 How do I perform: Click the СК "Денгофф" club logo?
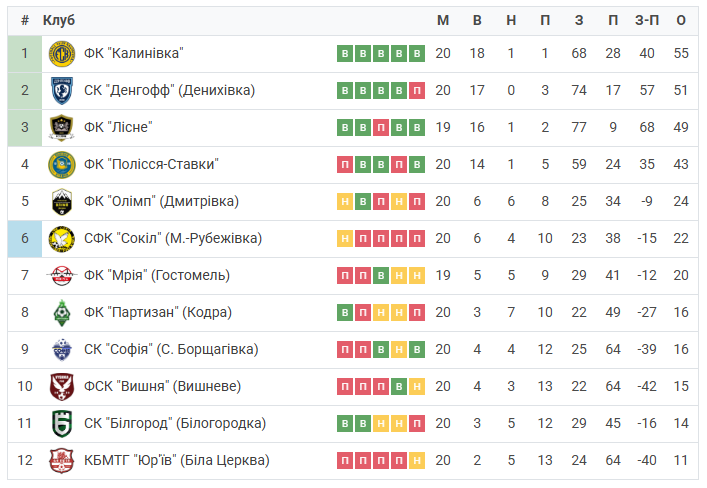(62, 91)
